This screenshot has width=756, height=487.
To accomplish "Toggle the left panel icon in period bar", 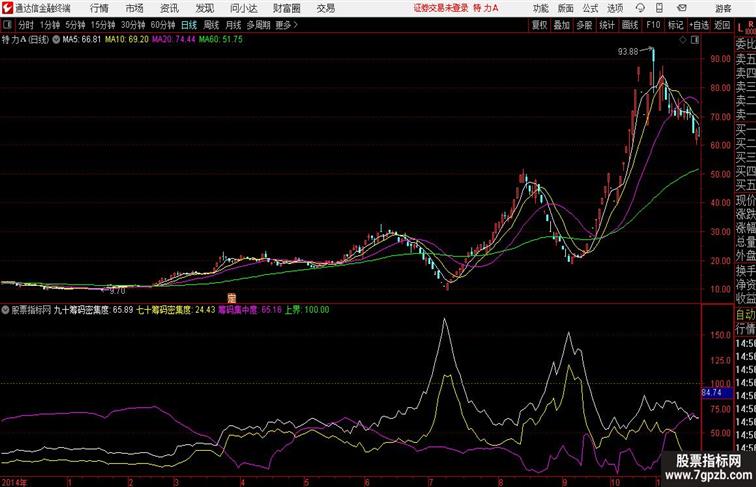I will 7,25.
